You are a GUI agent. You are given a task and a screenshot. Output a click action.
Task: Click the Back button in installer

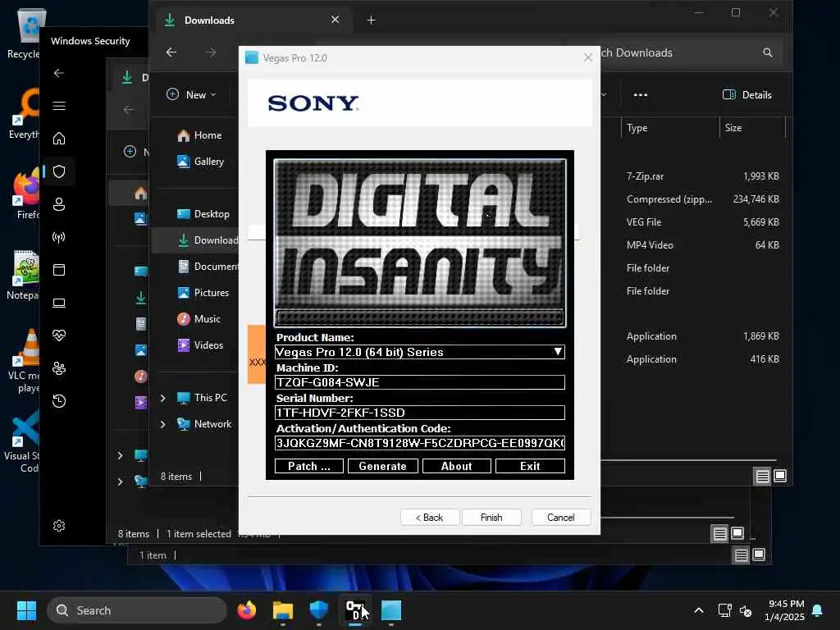pyautogui.click(x=430, y=518)
